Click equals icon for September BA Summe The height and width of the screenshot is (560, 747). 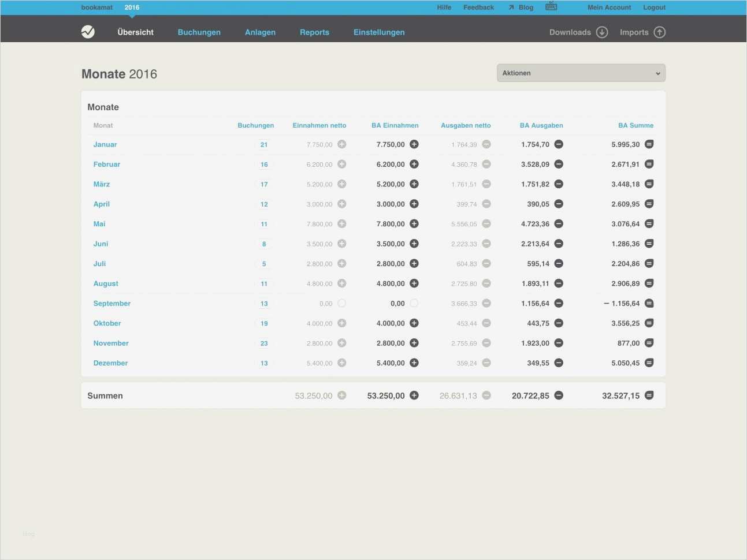[649, 303]
